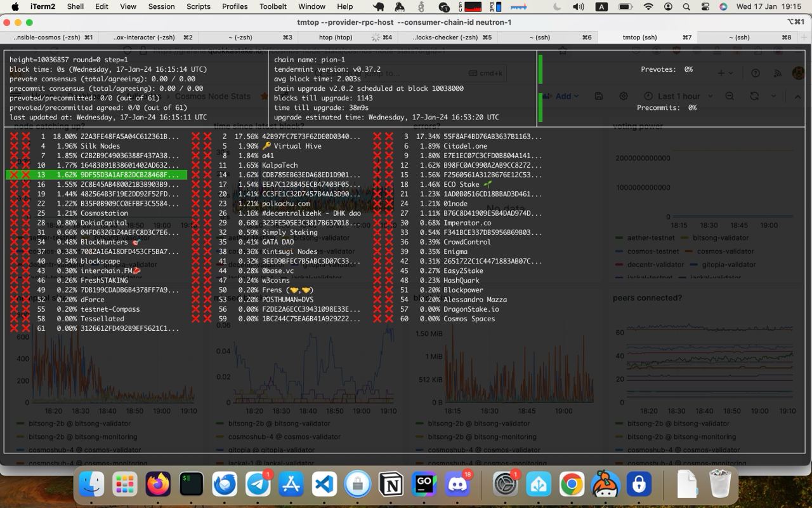Viewport: 812px width, 508px height.
Task: Click the elephant icon in the menu bar
Action: [x=379, y=6]
